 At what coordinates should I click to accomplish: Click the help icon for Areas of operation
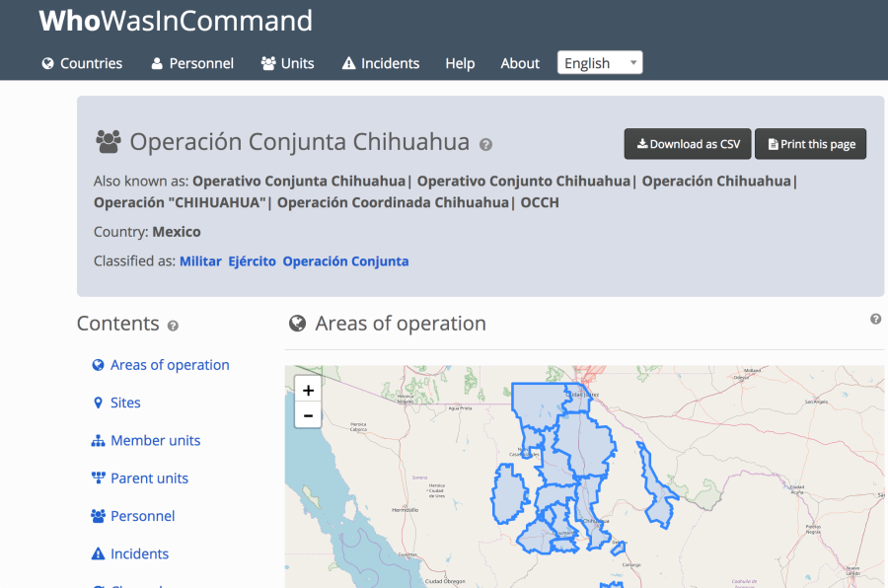coord(875,319)
